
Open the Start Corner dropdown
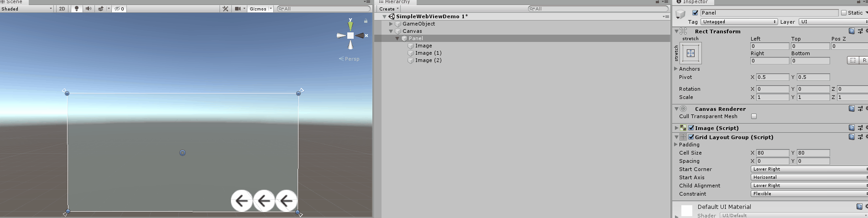point(809,169)
